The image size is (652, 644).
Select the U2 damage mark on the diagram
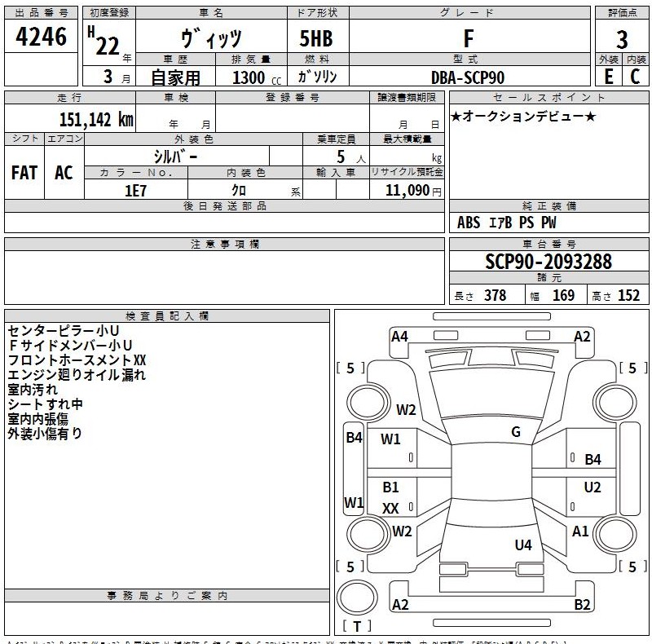coord(593,487)
